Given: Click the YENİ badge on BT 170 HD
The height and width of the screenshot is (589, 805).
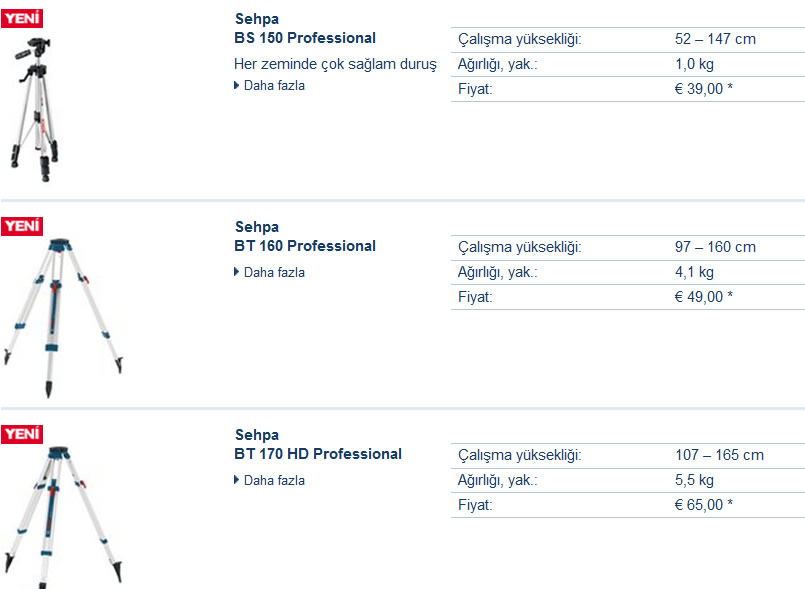Looking at the screenshot, I should pyautogui.click(x=22, y=434).
